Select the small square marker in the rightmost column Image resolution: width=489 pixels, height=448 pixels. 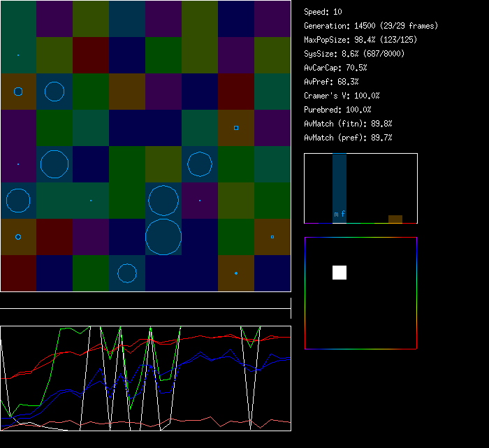(x=272, y=237)
